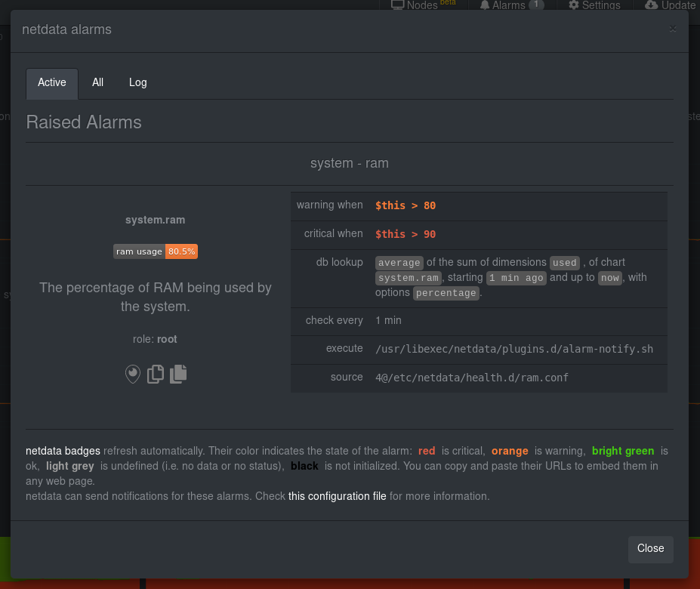Click the alarm location pin icon

pyautogui.click(x=133, y=375)
